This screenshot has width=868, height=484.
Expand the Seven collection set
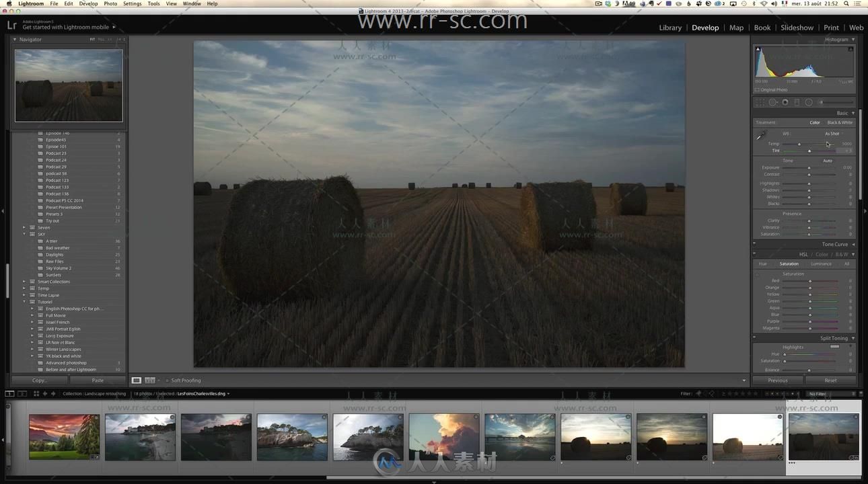pyautogui.click(x=24, y=228)
